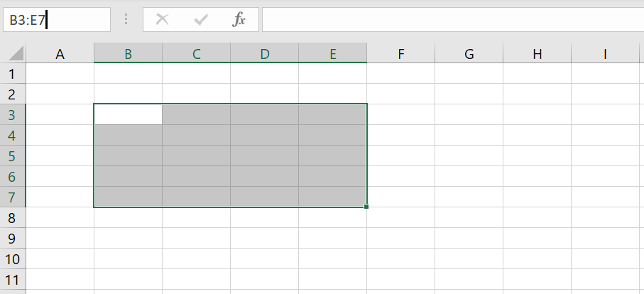Select row 1 header
The height and width of the screenshot is (294, 644).
12,73
